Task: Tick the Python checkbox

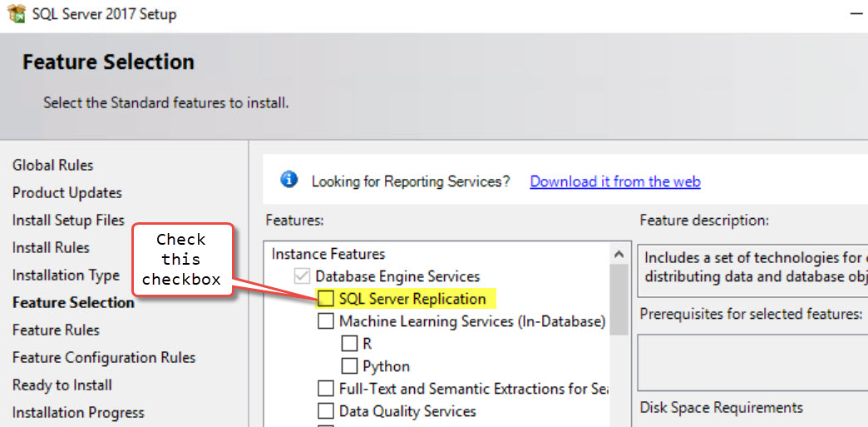Action: (x=349, y=366)
